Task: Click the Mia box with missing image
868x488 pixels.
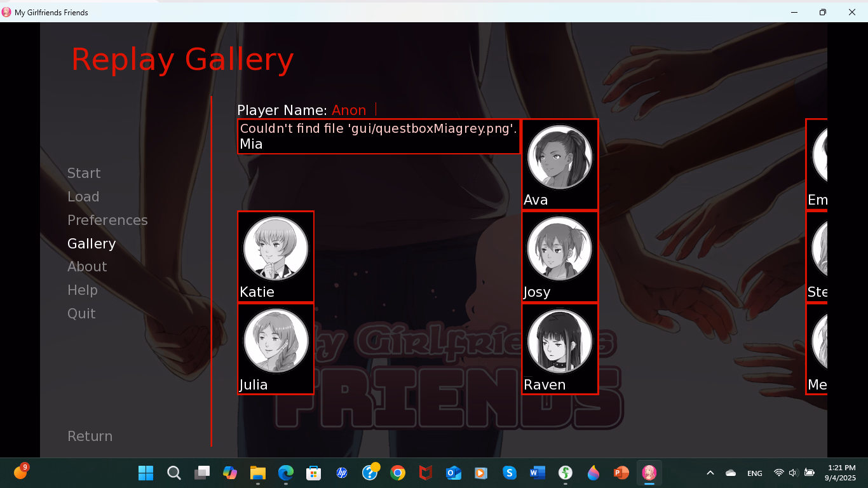Action: pyautogui.click(x=379, y=137)
